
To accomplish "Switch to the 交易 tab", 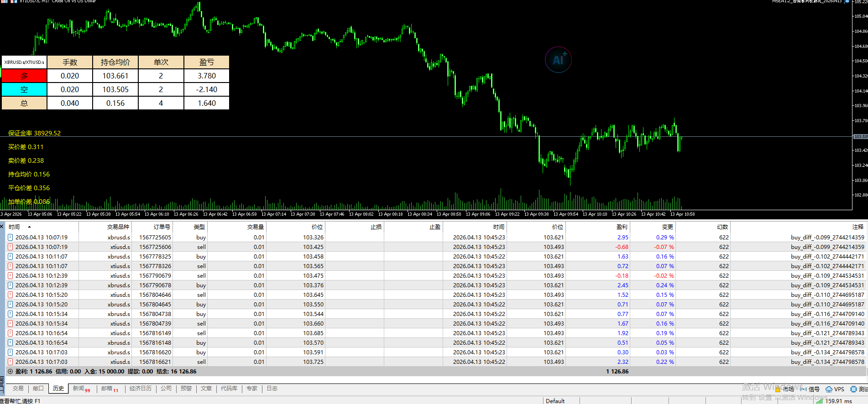I will [18, 388].
